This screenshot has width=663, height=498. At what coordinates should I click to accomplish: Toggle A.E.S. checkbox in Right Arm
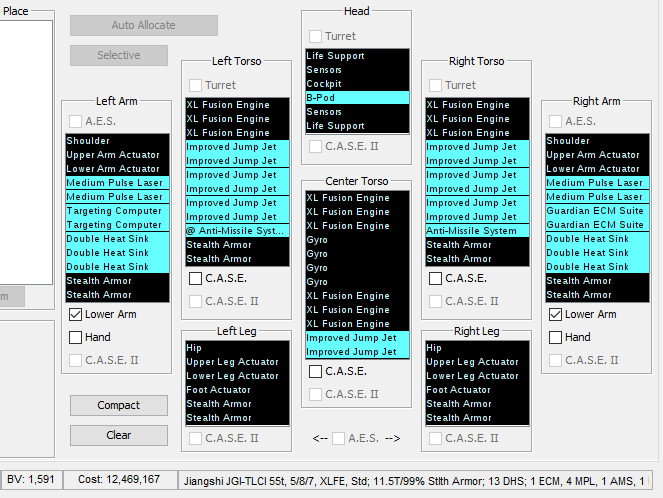(x=555, y=122)
